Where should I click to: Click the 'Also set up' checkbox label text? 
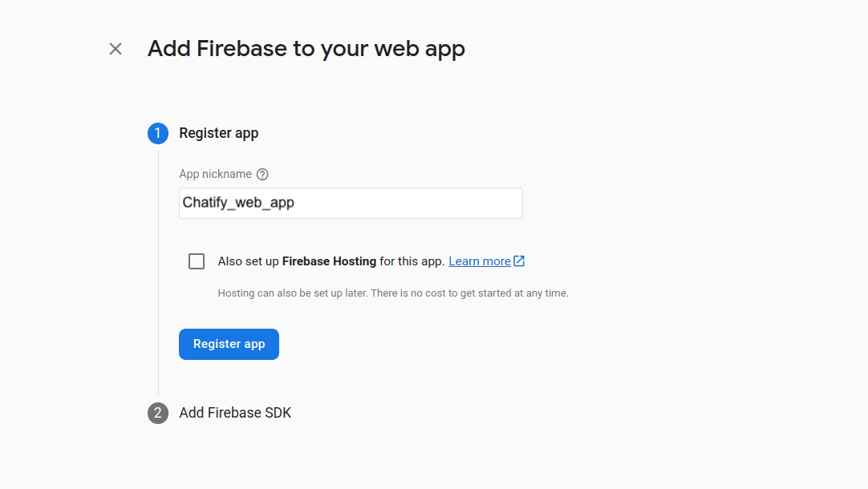pos(249,261)
